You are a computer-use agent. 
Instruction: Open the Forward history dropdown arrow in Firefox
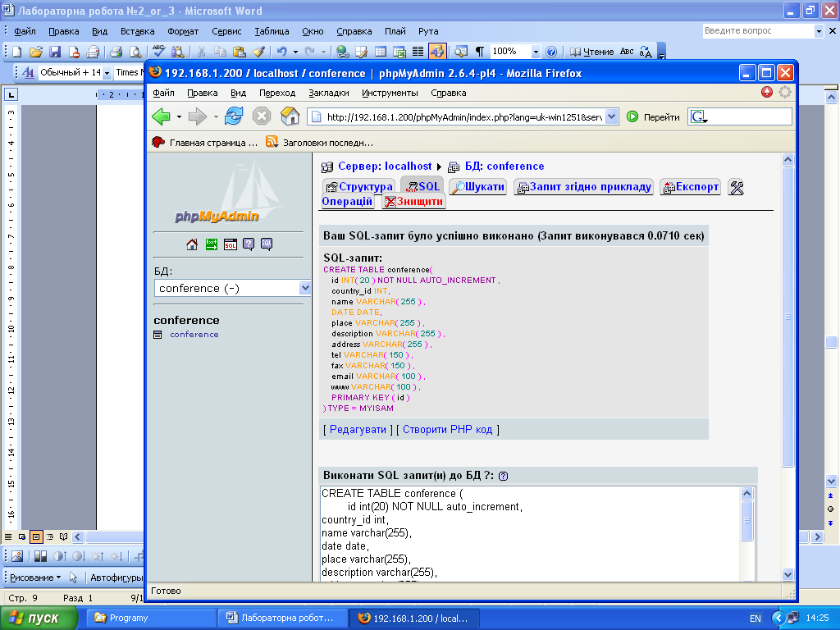pyautogui.click(x=216, y=116)
